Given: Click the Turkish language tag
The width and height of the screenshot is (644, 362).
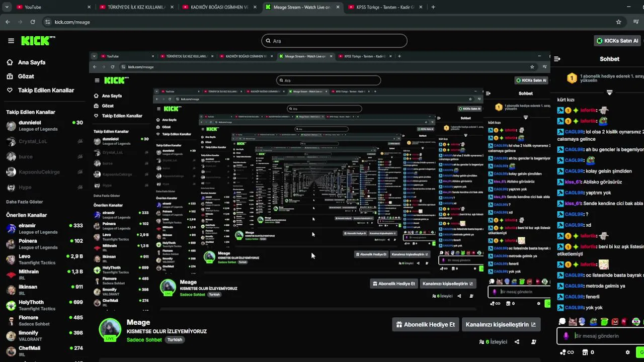Looking at the screenshot, I should pyautogui.click(x=175, y=340).
